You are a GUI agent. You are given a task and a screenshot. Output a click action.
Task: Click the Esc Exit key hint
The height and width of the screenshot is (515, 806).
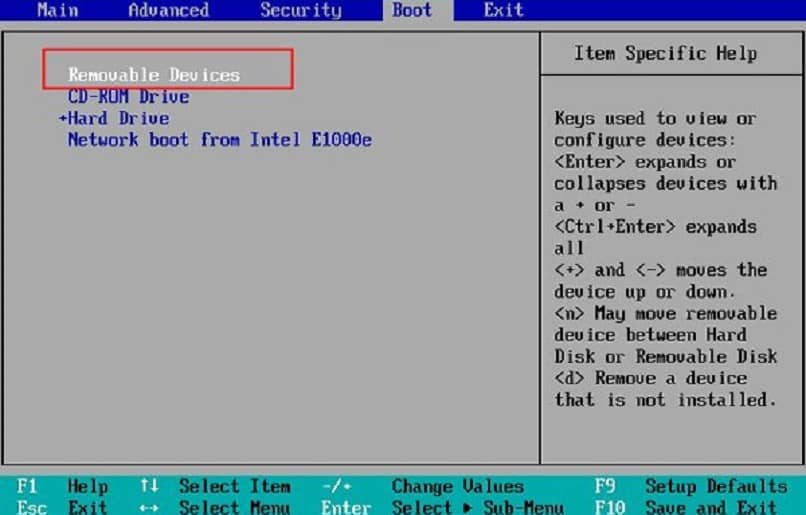tap(63, 507)
